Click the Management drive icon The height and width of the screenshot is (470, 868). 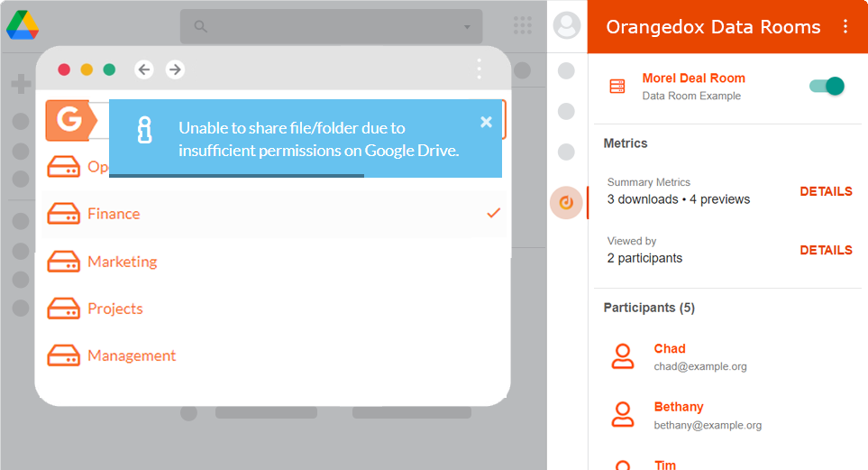point(64,355)
